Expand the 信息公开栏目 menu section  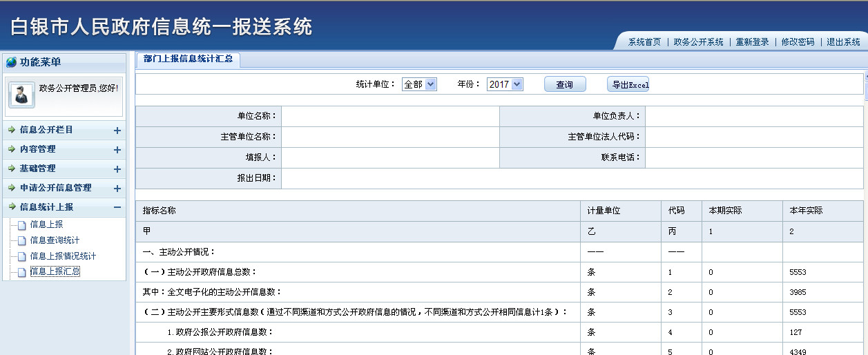pos(117,131)
